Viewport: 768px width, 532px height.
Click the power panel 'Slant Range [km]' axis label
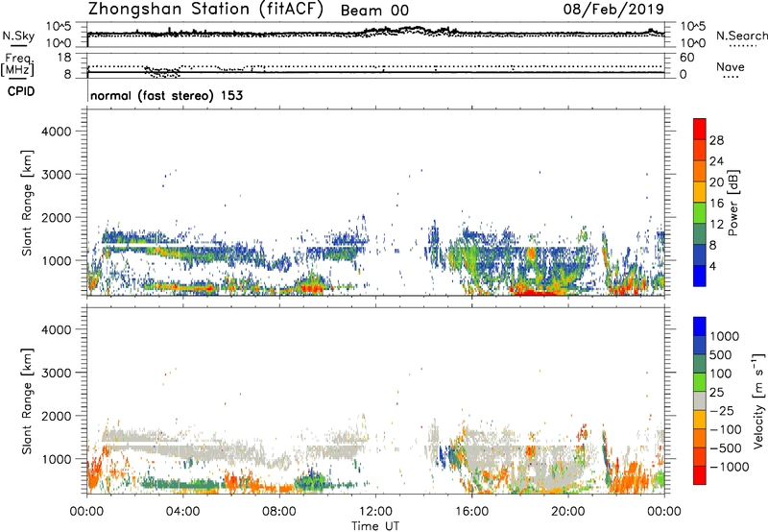(x=27, y=203)
